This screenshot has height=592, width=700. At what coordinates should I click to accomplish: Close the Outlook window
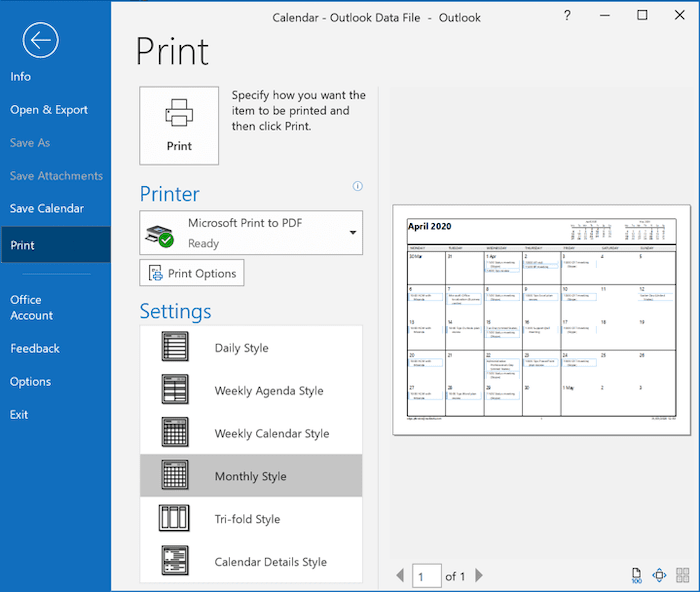coord(679,16)
